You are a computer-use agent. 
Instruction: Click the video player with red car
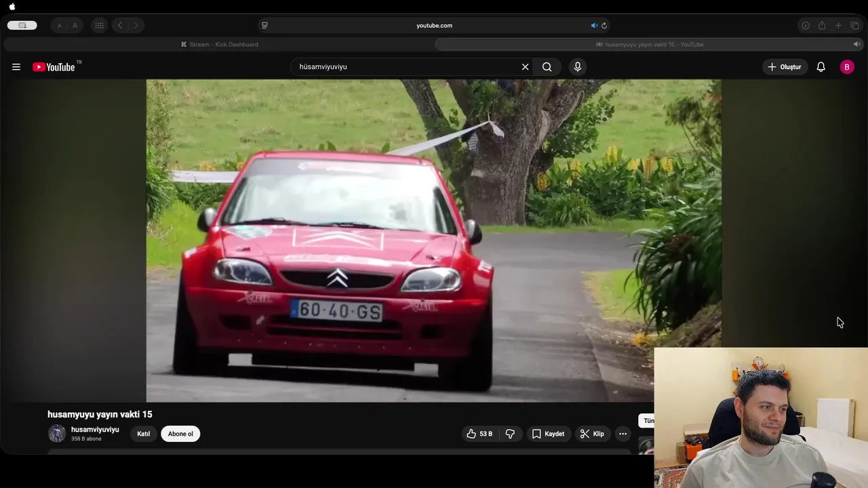434,241
